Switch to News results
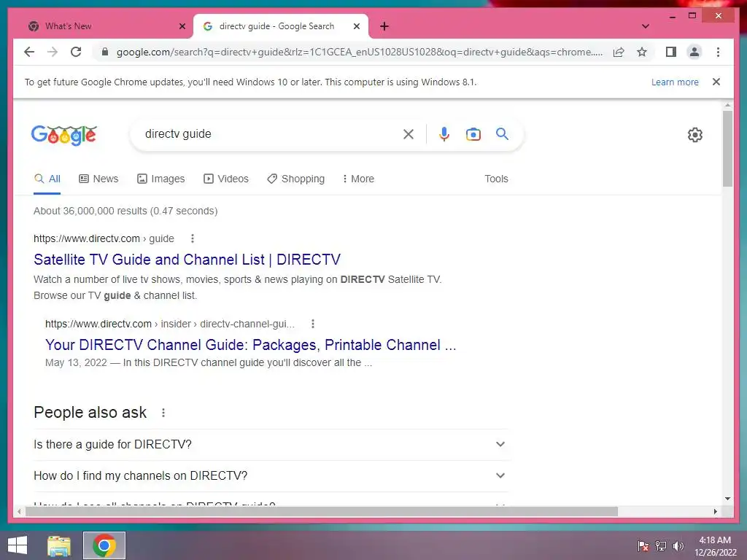 pyautogui.click(x=98, y=179)
